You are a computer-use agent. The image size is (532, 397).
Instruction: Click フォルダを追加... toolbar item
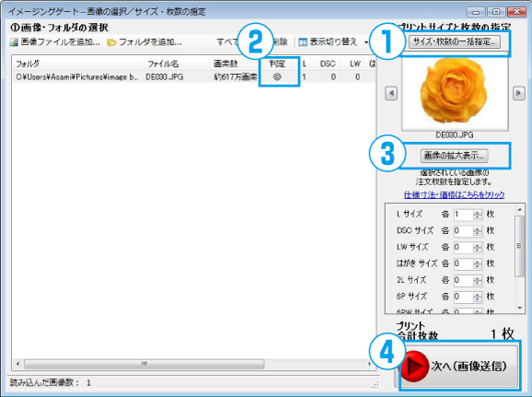pyautogui.click(x=145, y=42)
